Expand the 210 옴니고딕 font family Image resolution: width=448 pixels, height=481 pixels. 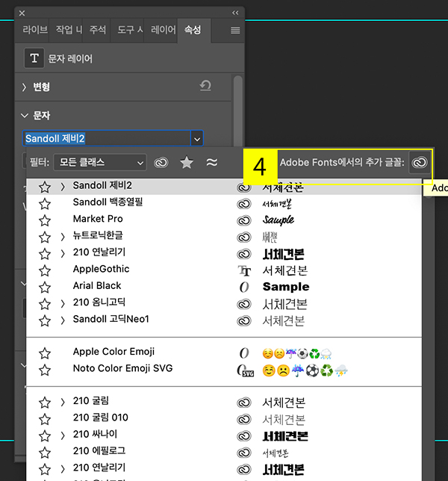click(63, 304)
